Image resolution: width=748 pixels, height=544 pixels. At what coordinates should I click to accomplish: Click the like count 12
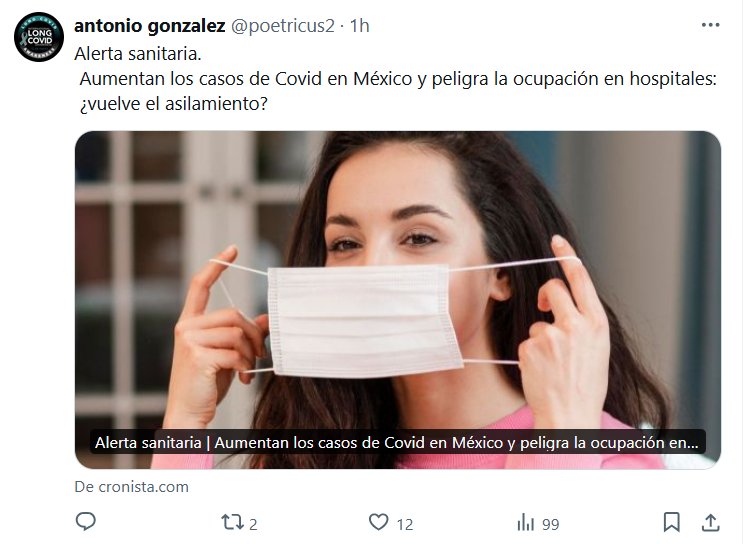(405, 524)
